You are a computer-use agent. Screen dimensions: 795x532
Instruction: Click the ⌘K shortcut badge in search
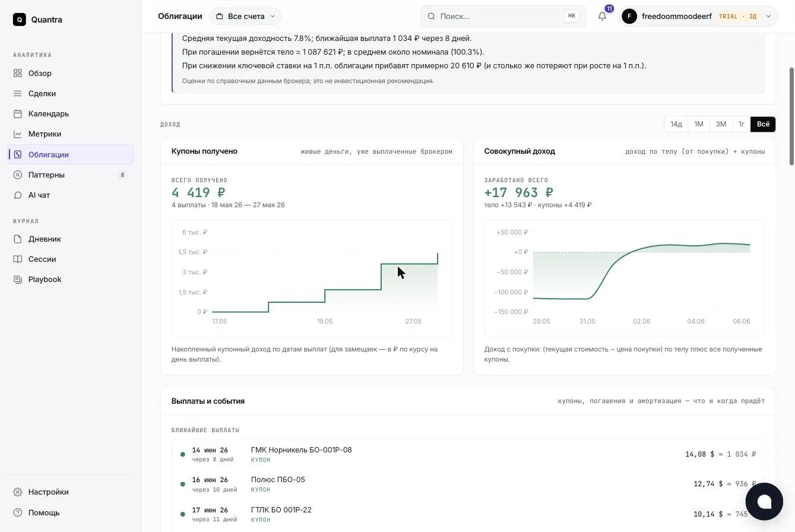[x=571, y=16]
